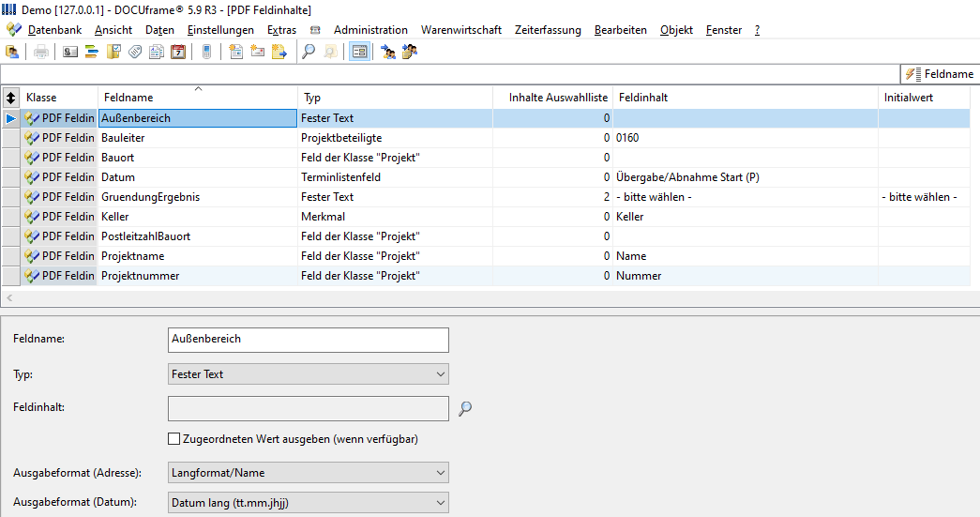The height and width of the screenshot is (517, 980).
Task: Open the Warenwirtschaft menu
Action: click(461, 30)
